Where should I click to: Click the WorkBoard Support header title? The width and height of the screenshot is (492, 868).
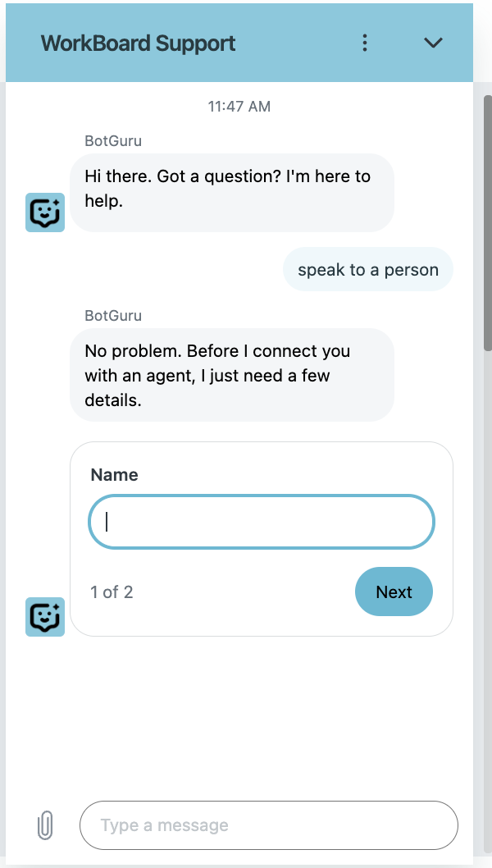click(x=138, y=43)
